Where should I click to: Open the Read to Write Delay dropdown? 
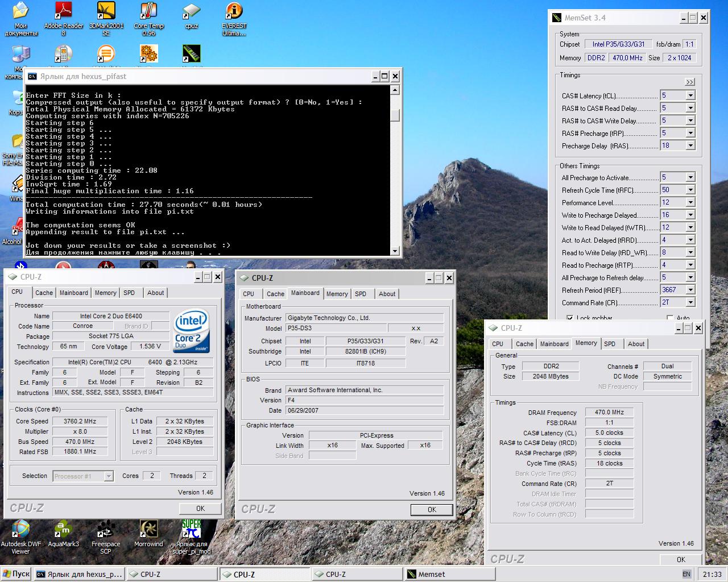pos(690,252)
